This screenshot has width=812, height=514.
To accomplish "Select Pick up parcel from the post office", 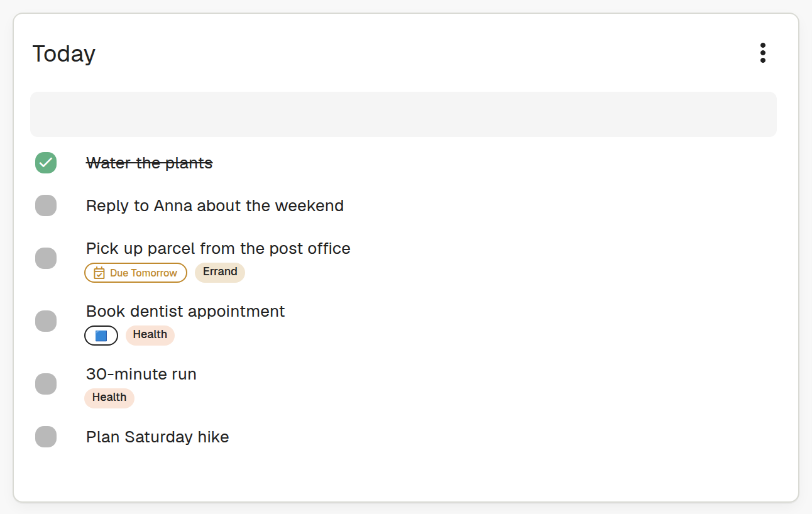I will [x=218, y=249].
